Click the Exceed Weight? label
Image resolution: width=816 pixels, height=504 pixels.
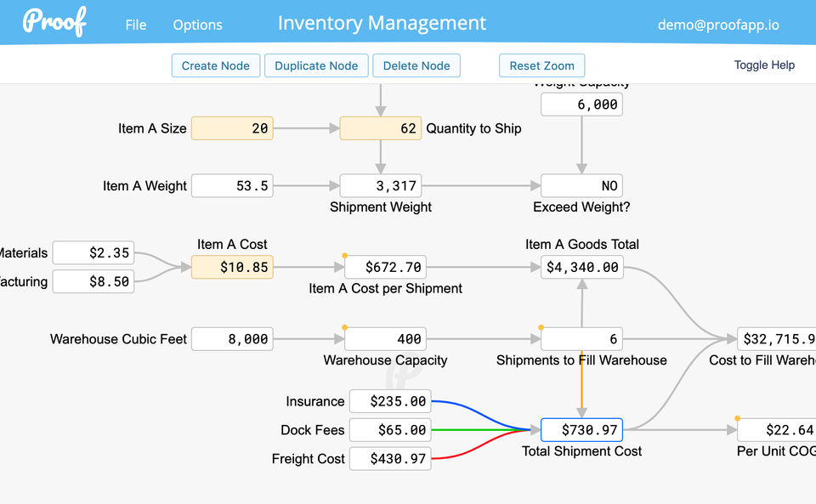[581, 207]
